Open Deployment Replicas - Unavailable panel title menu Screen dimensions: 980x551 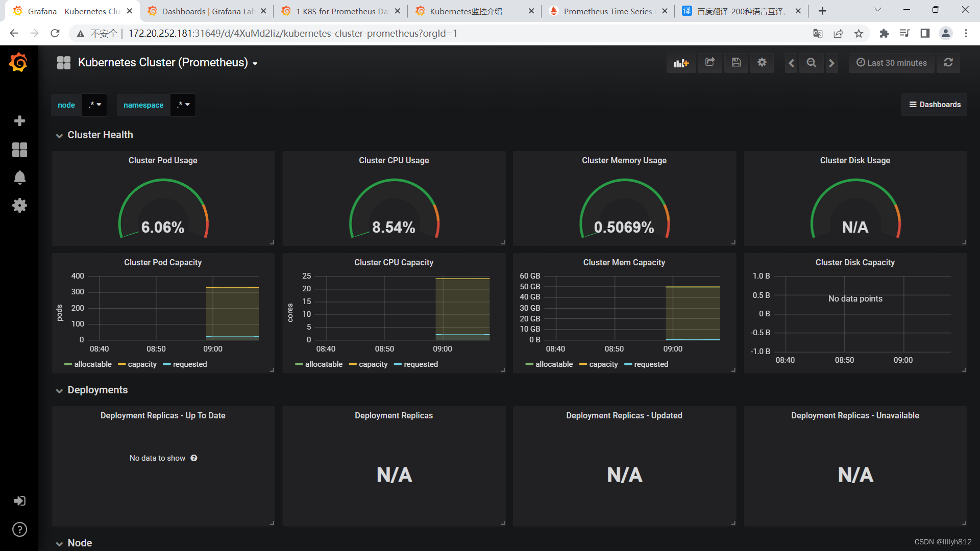pos(855,416)
